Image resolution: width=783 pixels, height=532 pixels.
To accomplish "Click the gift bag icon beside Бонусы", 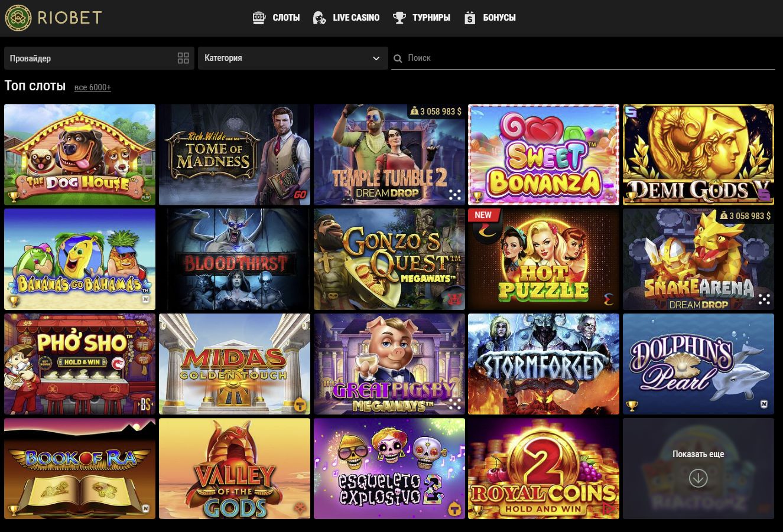I will pyautogui.click(x=470, y=18).
